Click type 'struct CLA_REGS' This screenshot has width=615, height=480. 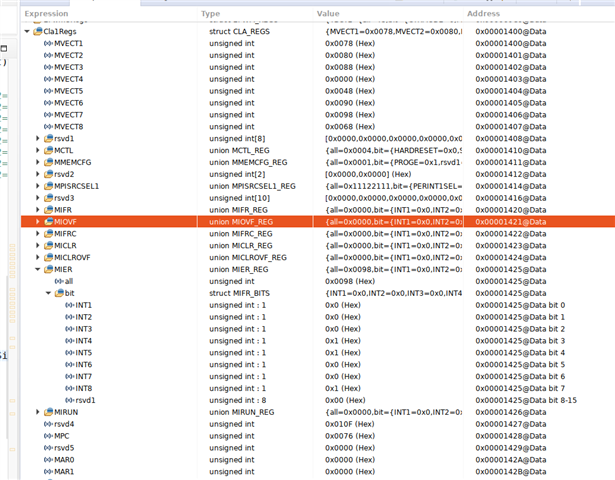[x=239, y=31]
